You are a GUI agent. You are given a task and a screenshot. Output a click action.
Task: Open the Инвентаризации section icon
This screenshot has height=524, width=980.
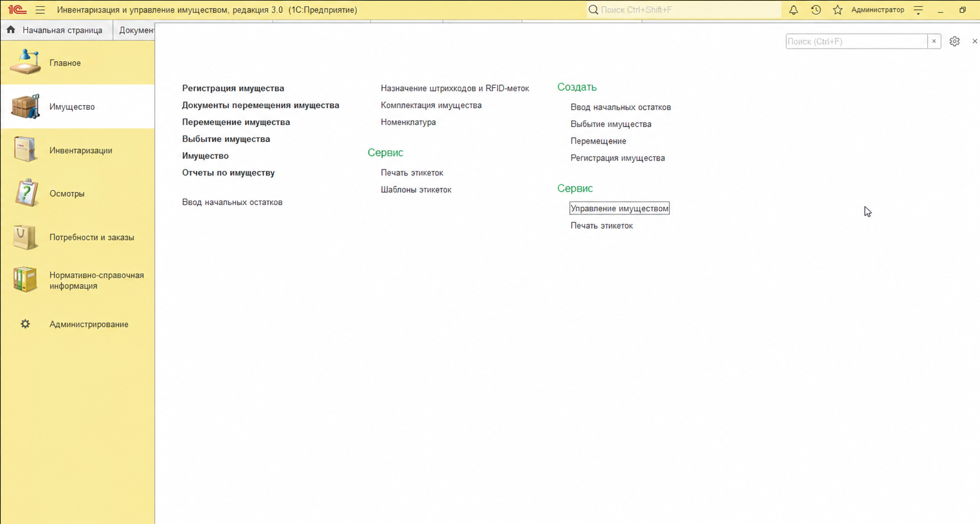click(x=26, y=150)
